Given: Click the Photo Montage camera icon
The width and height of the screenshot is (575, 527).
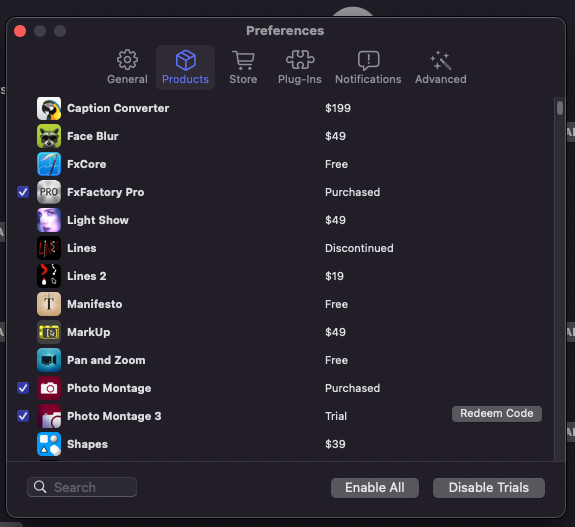Looking at the screenshot, I should pos(49,388).
